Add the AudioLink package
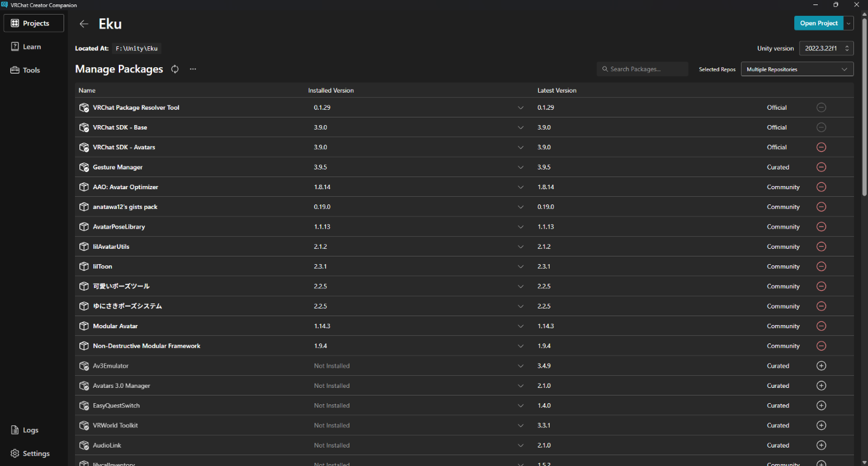The image size is (868, 466). click(821, 445)
